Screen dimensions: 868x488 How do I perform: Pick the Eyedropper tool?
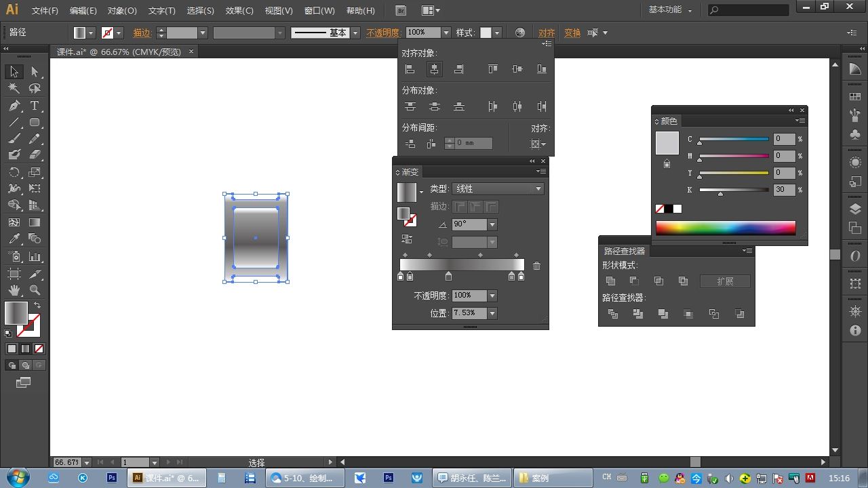point(14,239)
